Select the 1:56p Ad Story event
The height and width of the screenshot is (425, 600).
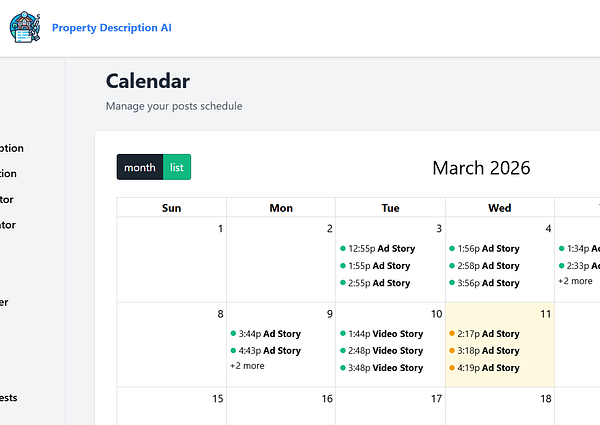coord(484,249)
